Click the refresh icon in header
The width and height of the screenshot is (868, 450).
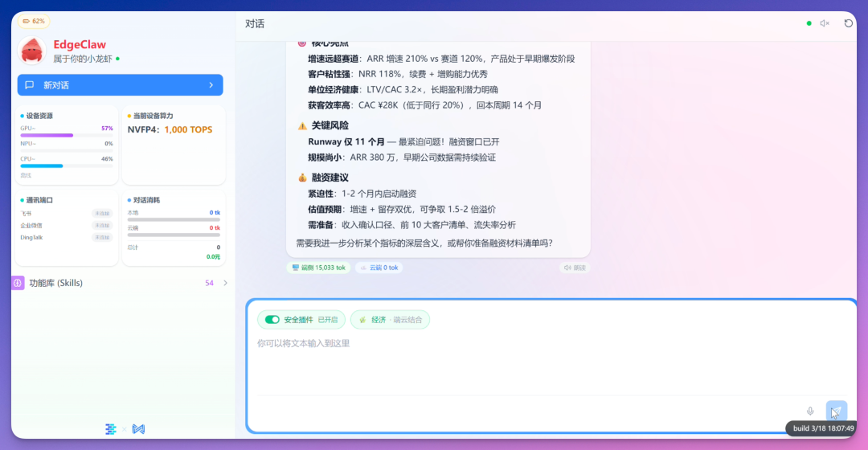coord(848,23)
